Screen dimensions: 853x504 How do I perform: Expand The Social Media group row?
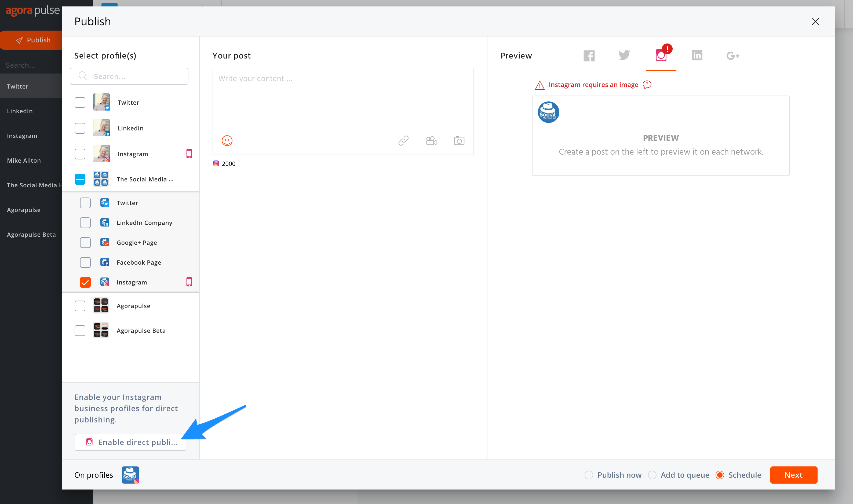pos(130,179)
